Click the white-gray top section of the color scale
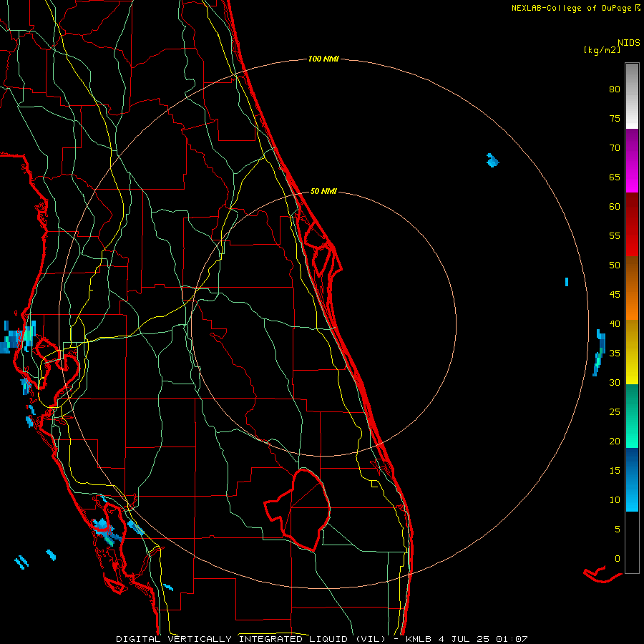 click(632, 96)
